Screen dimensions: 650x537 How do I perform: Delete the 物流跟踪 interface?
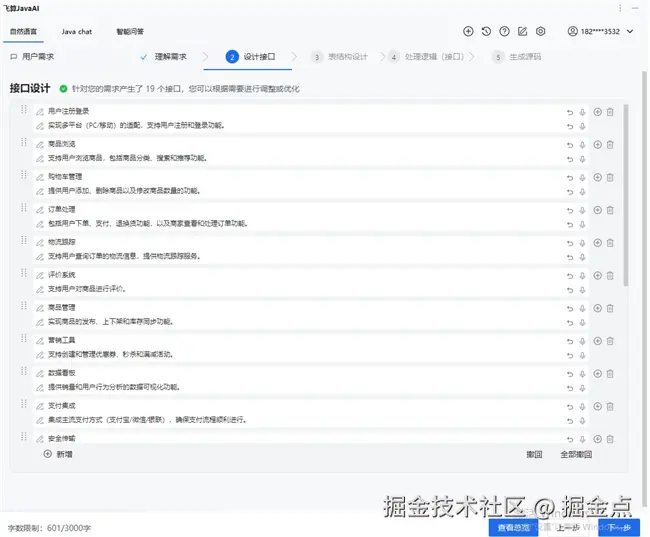[x=610, y=243]
